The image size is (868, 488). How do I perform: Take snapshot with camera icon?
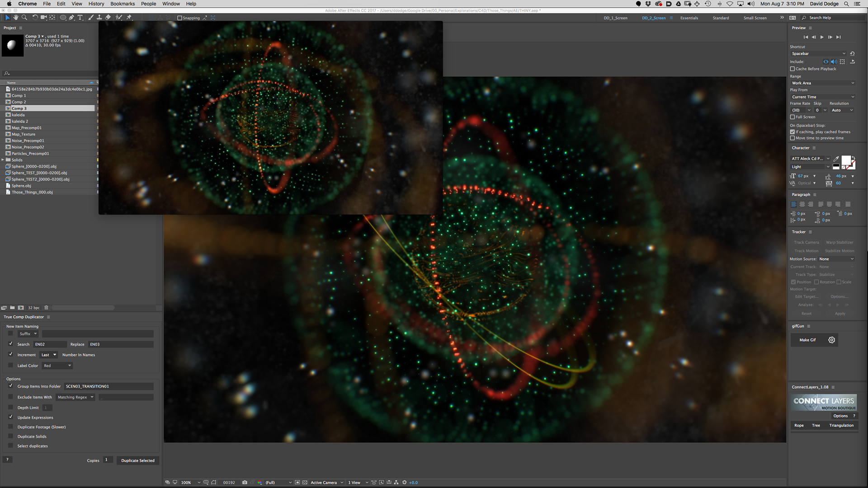245,483
